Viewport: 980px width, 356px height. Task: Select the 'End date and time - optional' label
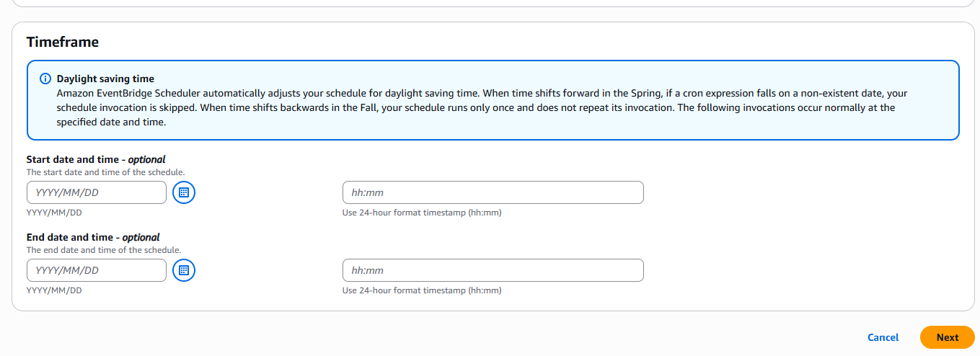(93, 237)
